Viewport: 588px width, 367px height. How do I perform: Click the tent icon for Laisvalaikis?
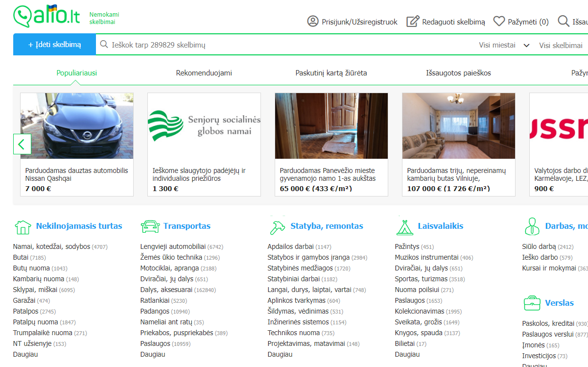pos(404,227)
